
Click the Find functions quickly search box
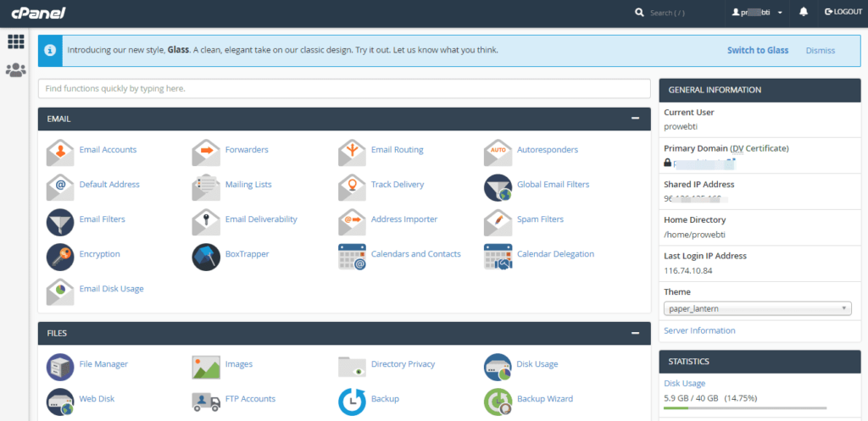[x=344, y=88]
